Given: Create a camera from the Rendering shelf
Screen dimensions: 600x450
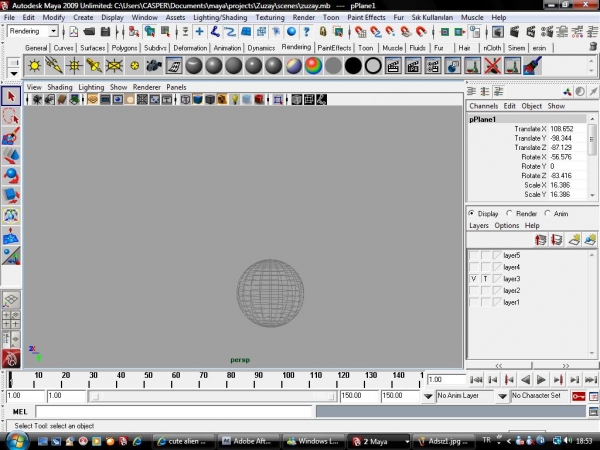Looking at the screenshot, I should pyautogui.click(x=154, y=66).
